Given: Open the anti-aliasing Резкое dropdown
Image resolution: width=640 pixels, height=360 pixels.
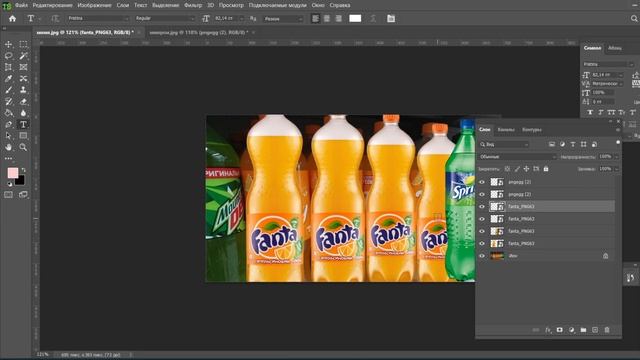Looking at the screenshot, I should coord(283,18).
